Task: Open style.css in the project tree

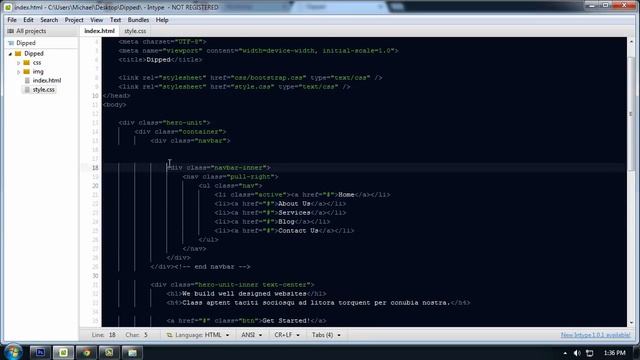Action: (43, 89)
